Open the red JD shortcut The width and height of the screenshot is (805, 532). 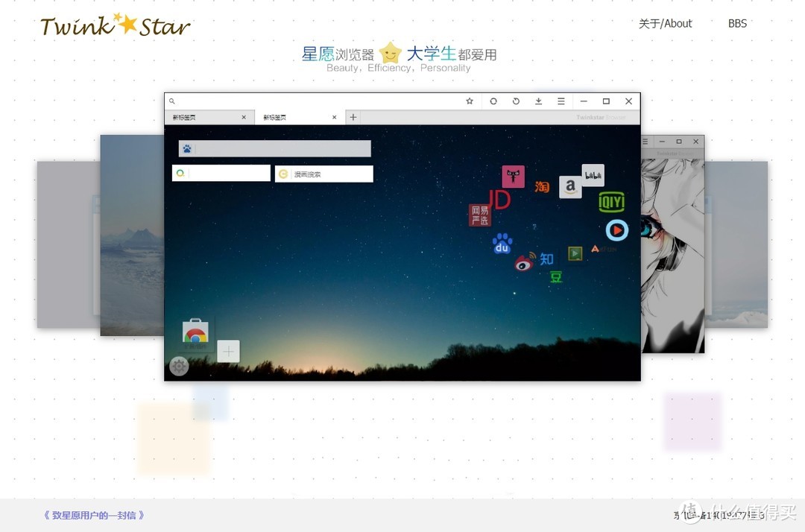click(x=499, y=200)
